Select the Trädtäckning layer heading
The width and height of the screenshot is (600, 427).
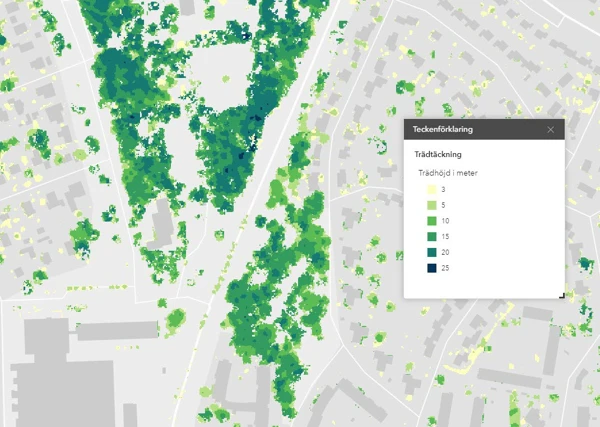[x=438, y=154]
